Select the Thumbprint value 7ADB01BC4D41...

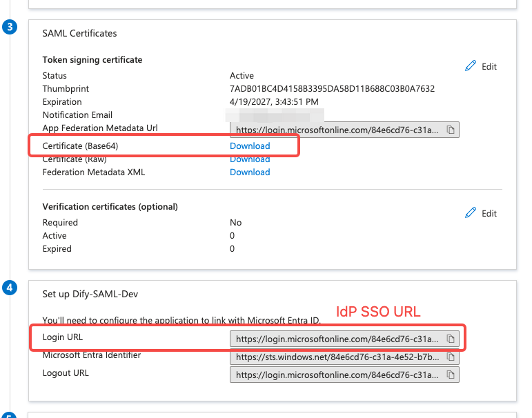coord(332,88)
